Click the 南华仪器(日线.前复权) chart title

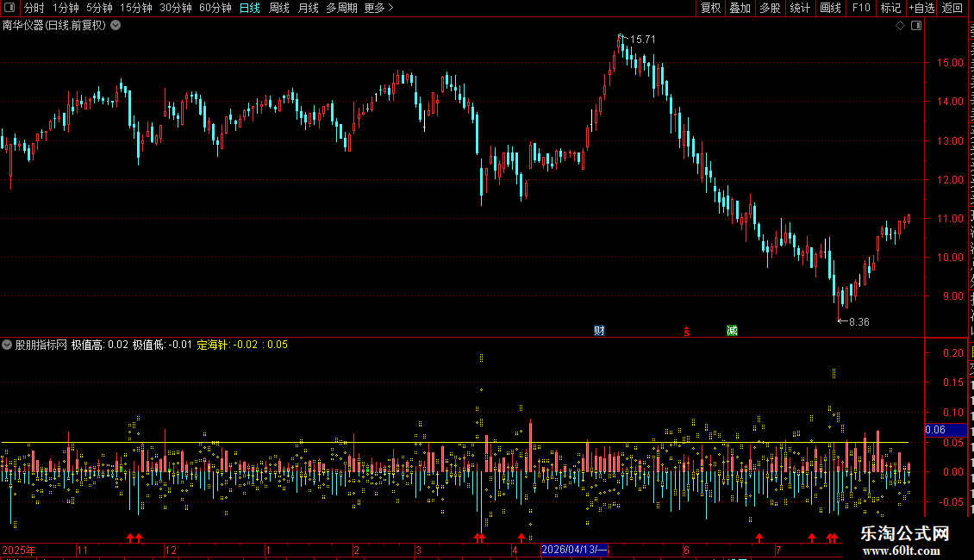(x=54, y=26)
